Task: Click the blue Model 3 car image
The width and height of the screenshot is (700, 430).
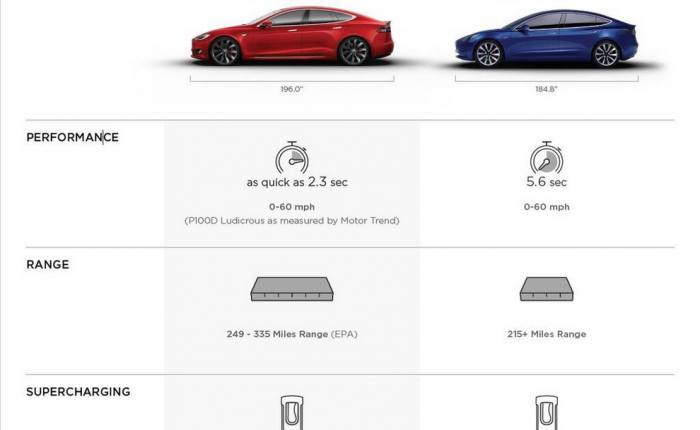Action: (546, 39)
